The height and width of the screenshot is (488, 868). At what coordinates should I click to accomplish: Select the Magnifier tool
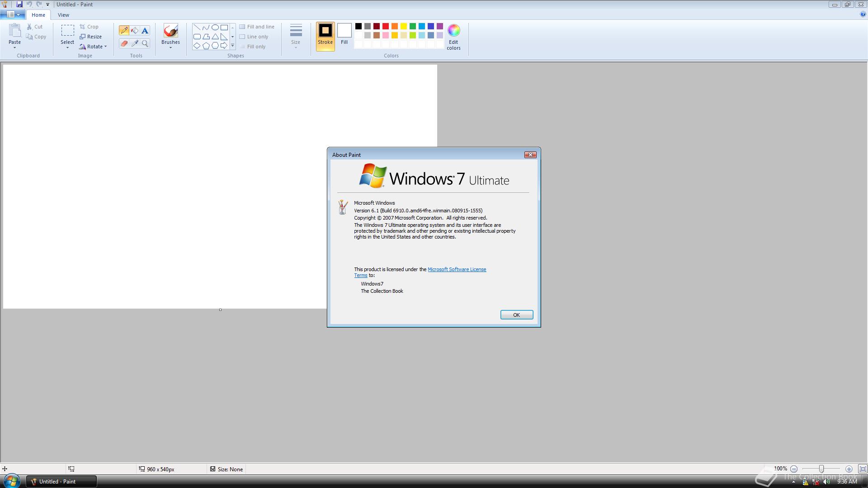click(145, 43)
